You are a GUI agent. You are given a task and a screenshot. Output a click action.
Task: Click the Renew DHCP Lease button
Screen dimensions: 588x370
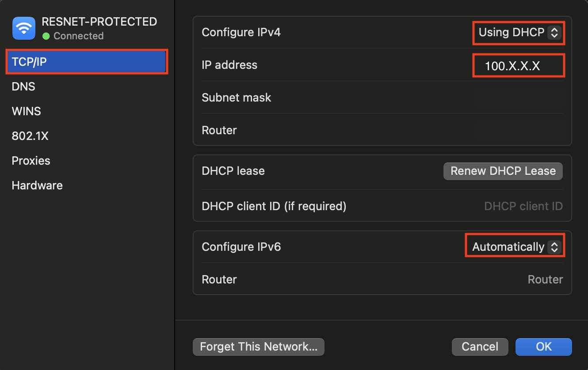503,171
